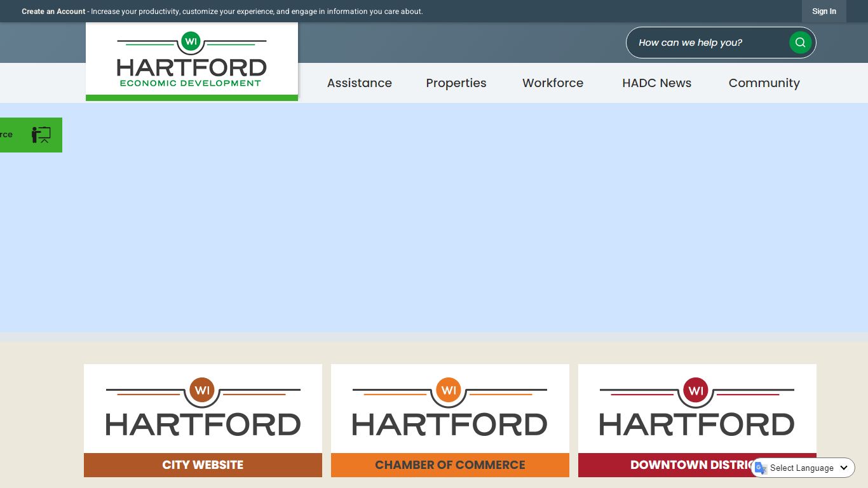Click the Sign In button
This screenshot has width=868, height=488.
pos(824,11)
